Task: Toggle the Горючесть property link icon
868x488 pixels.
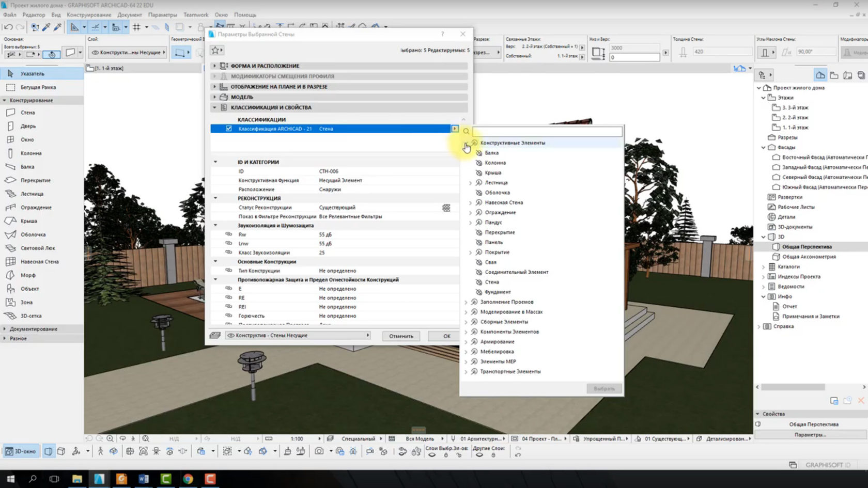Action: (x=229, y=316)
